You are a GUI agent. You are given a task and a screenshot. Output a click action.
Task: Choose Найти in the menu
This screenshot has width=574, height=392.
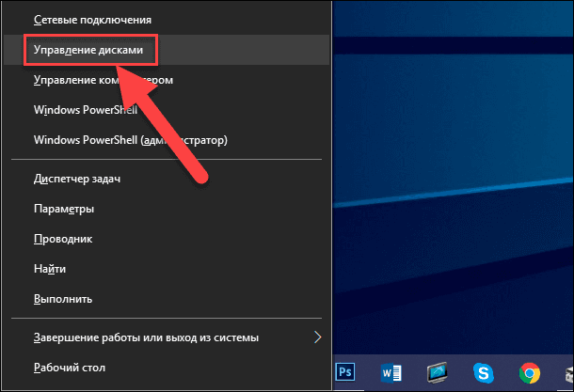coord(167,269)
